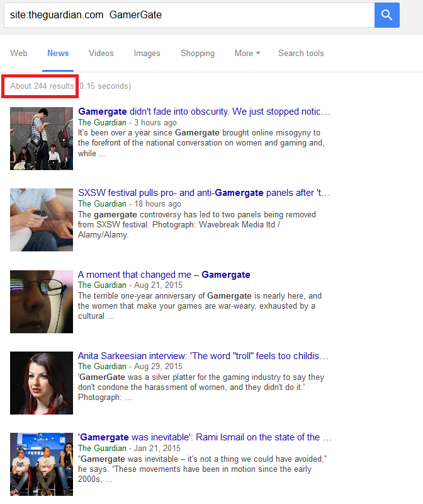Open 'Gamergate was inevitable' Rami Ismail article
This screenshot has width=423, height=504.
point(205,437)
